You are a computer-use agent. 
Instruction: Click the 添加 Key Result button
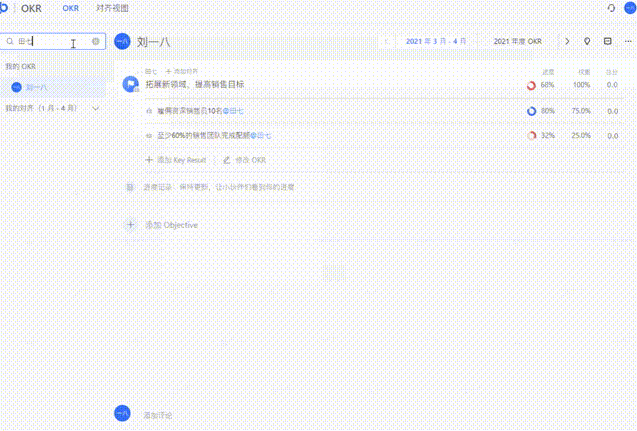[x=176, y=160]
